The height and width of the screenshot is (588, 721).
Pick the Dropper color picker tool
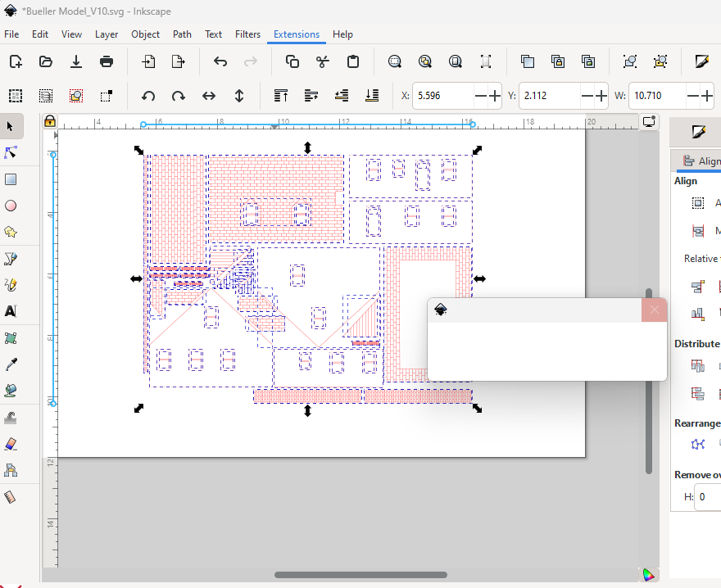11,364
